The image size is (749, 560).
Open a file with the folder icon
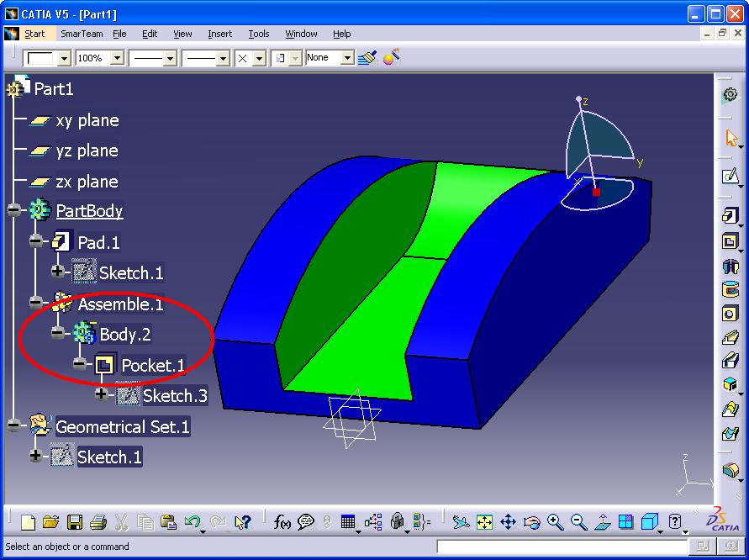(50, 522)
